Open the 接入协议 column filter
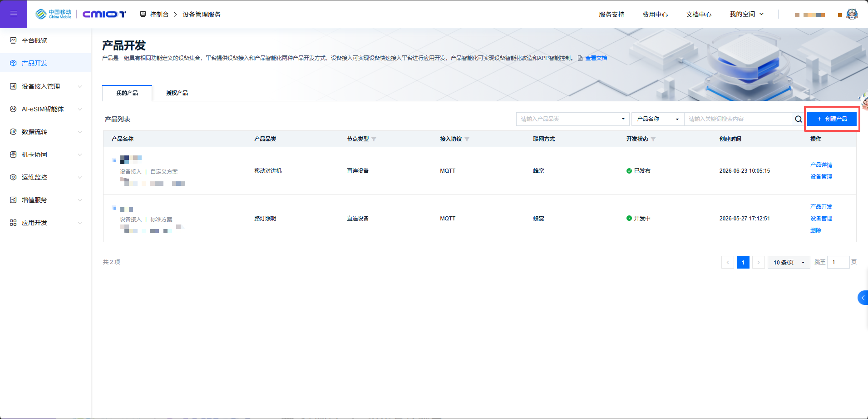868x419 pixels. (x=467, y=139)
